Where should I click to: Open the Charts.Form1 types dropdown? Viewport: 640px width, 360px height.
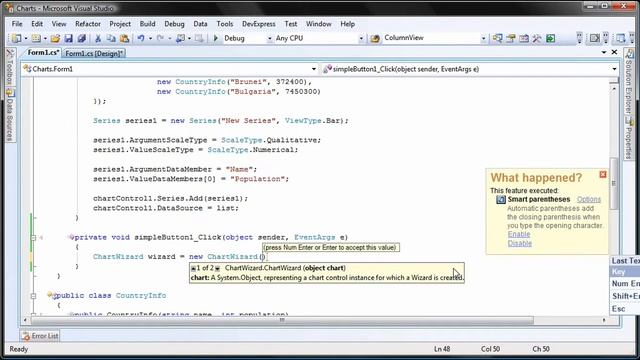[x=313, y=69]
